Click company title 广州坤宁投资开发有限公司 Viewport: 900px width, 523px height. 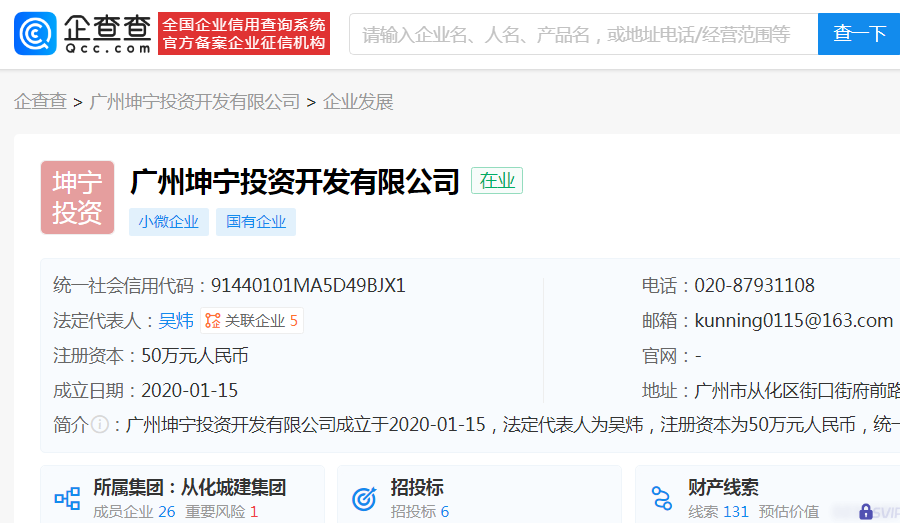(295, 182)
